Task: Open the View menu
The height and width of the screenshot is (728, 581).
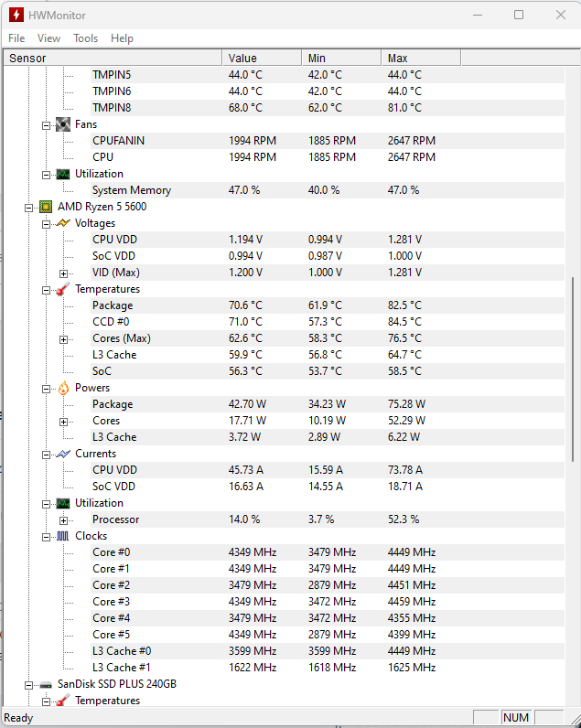Action: 48,38
